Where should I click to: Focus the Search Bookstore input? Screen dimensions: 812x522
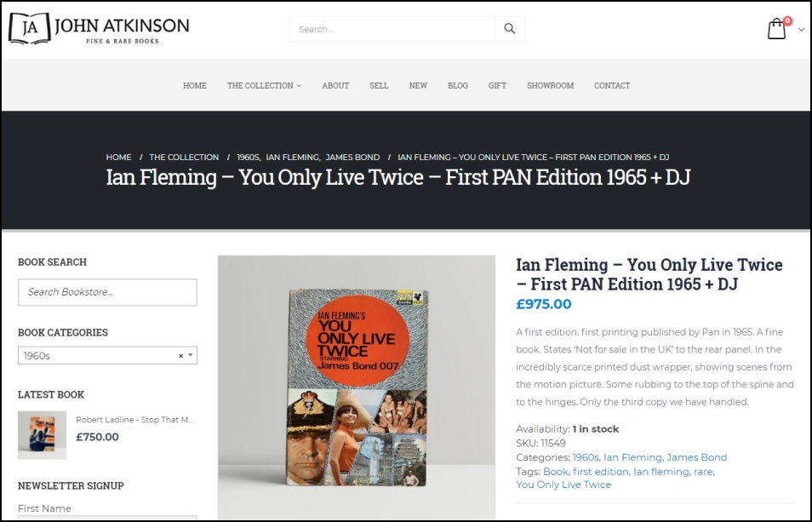pos(108,292)
